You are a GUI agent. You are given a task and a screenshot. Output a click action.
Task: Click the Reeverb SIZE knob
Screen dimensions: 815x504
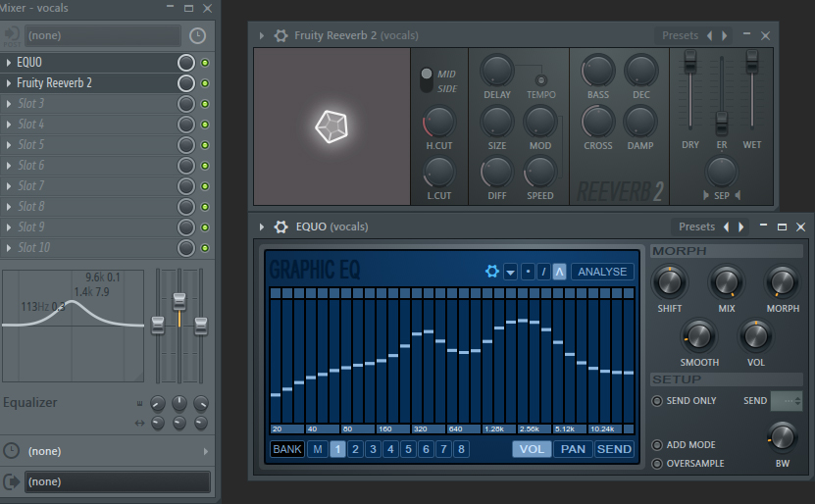point(497,123)
